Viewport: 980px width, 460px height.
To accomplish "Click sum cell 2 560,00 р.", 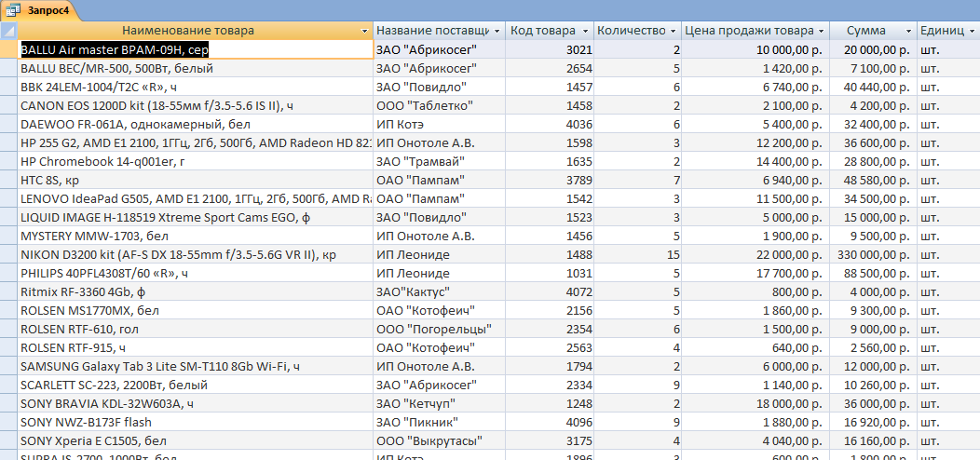I will [873, 347].
